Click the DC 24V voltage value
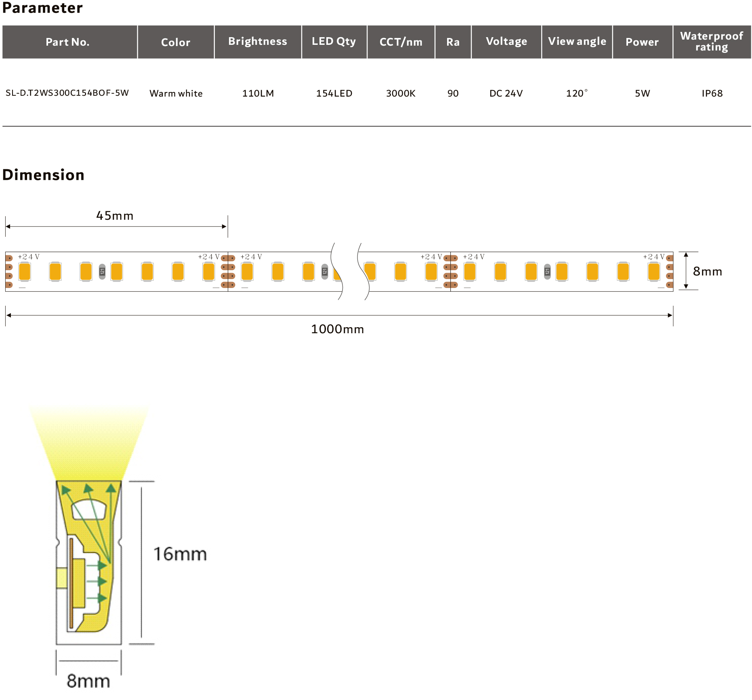752x700 pixels. point(506,93)
